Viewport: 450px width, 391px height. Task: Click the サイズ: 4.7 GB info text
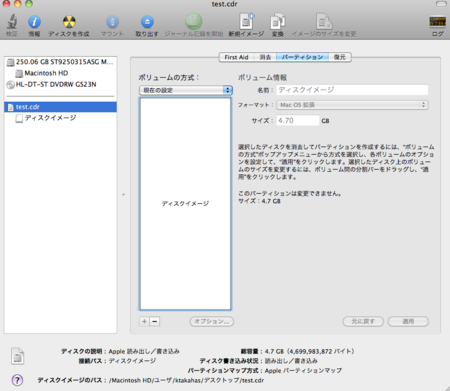click(x=259, y=201)
